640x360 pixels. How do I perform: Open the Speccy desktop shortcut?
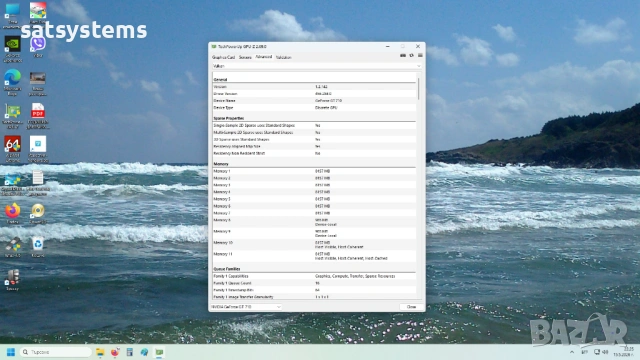[12, 280]
